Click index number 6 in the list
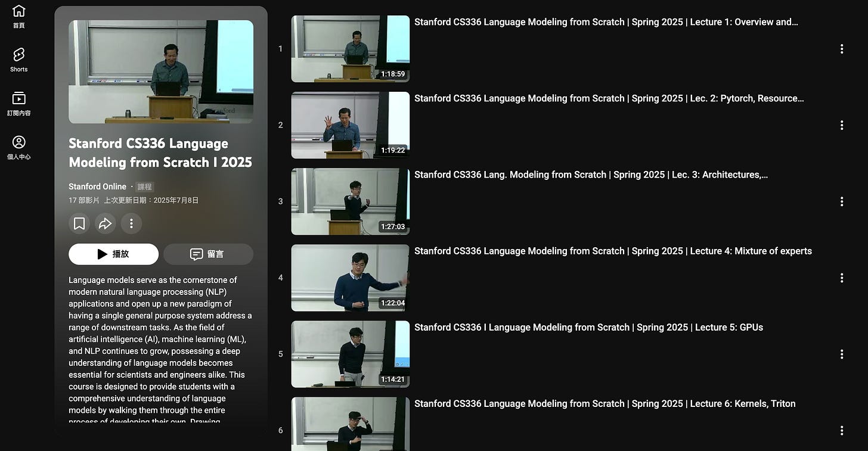Screen dimensions: 868x451 pos(280,430)
